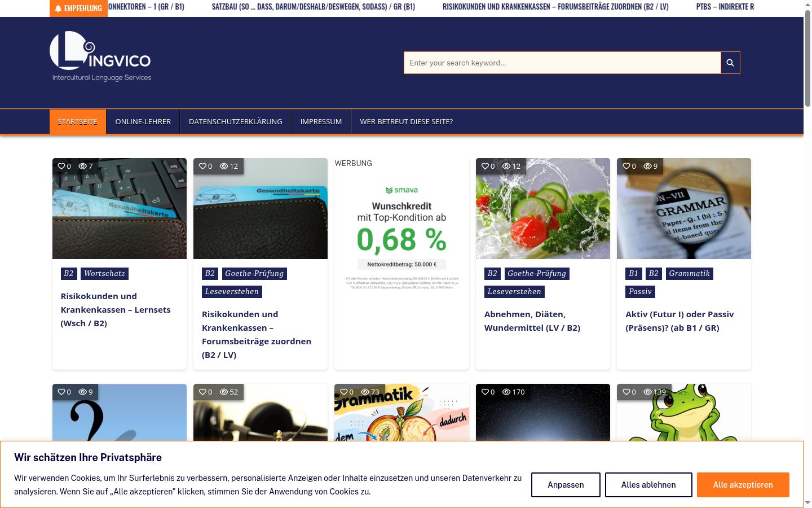Viewport: 812px width, 508px height.
Task: Open the grammar magnifying glass thumbnail
Action: [x=684, y=208]
